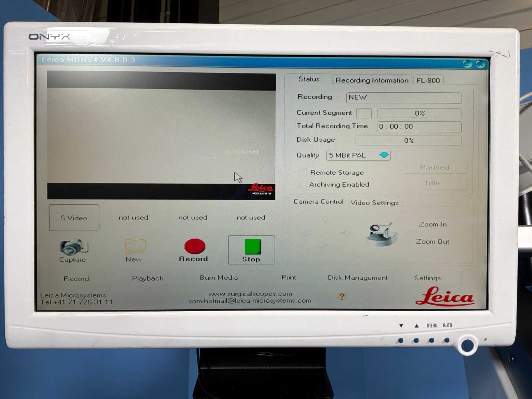Viewport: 532px width, 399px height.
Task: Open the FL-800 tab
Action: [428, 80]
